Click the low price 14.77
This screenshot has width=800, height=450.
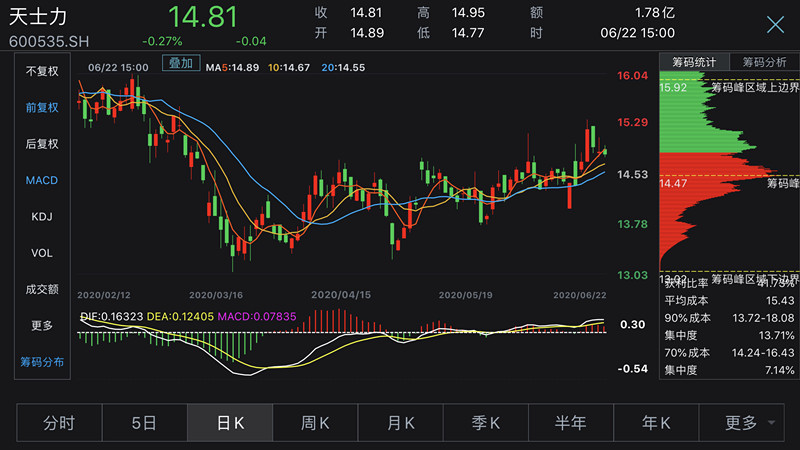468,33
